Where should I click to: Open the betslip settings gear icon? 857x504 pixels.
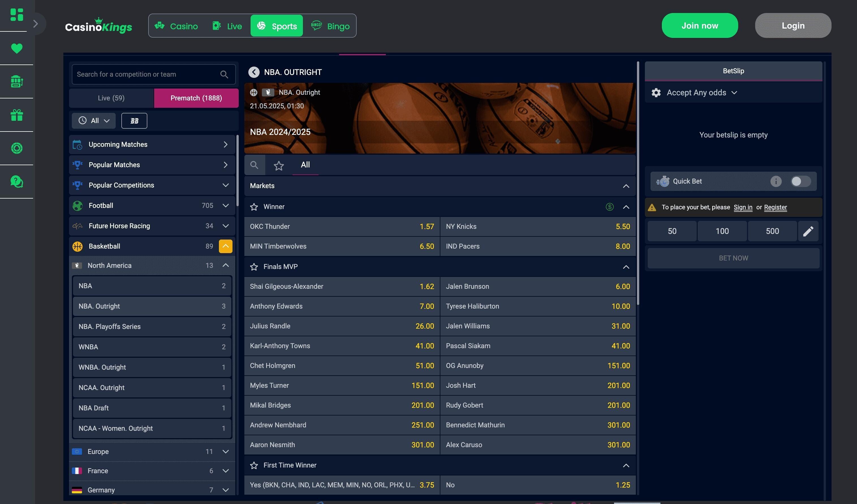656,93
